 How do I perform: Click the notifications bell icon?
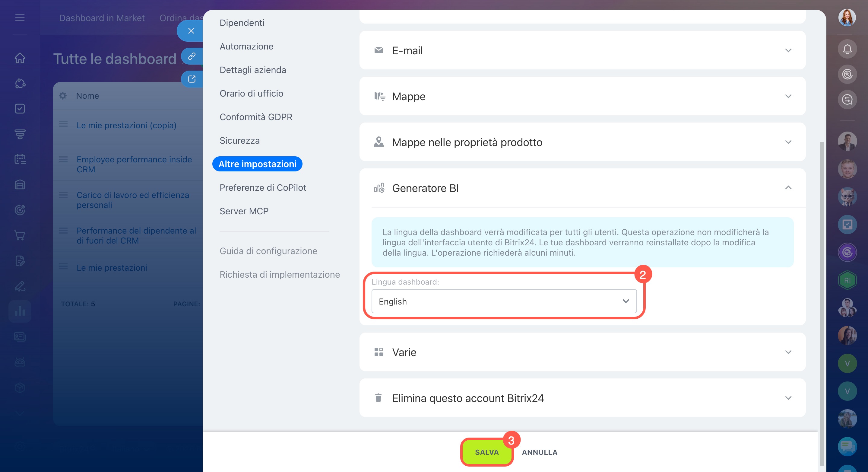click(x=847, y=49)
